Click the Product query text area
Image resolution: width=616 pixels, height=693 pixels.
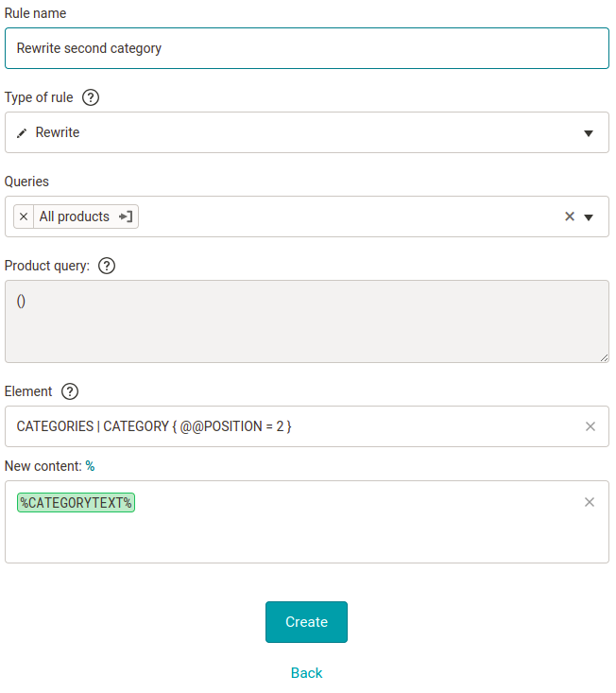click(x=307, y=321)
